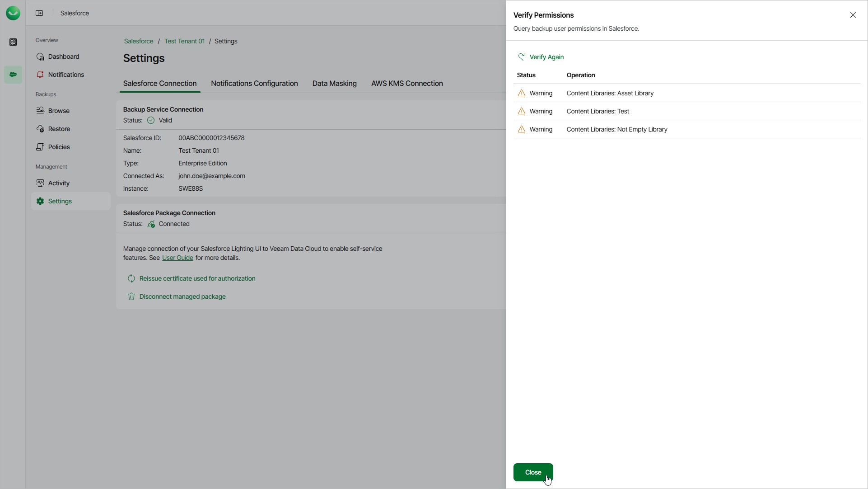868x489 pixels.
Task: Click Test Tenant 01 breadcrumb link
Action: point(184,41)
